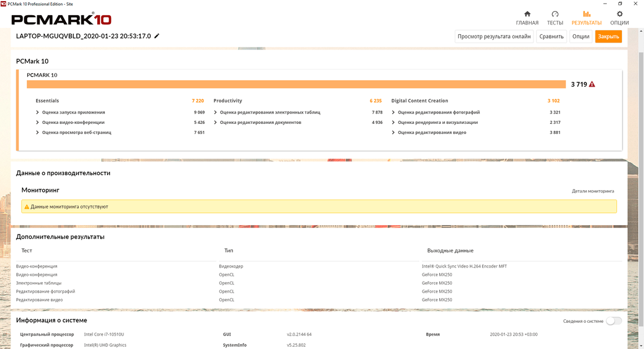Click Просмотр результата онлайн button

click(x=494, y=37)
